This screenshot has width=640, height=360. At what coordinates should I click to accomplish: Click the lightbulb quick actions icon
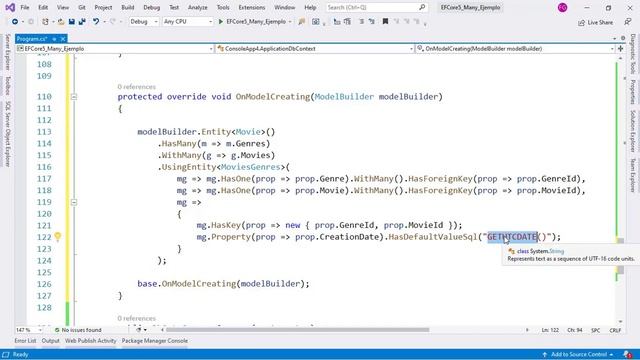pyautogui.click(x=58, y=236)
